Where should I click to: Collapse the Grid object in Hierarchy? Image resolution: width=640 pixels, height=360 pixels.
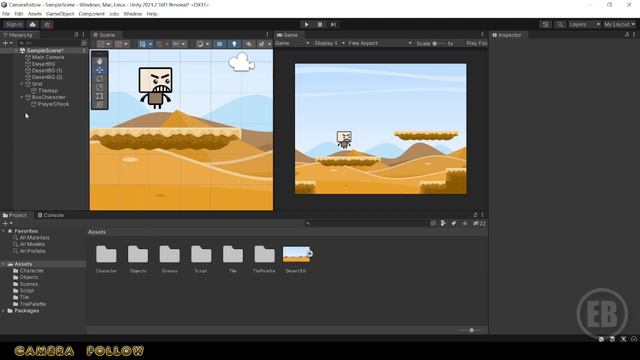click(22, 84)
